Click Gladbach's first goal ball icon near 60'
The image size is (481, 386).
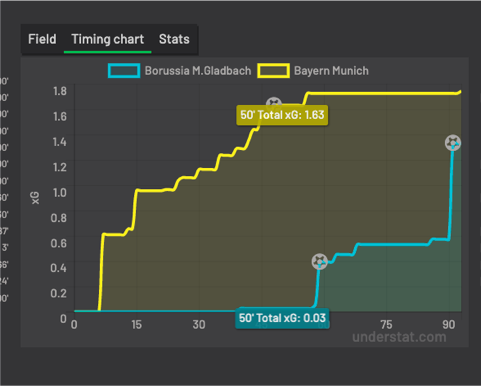click(319, 262)
